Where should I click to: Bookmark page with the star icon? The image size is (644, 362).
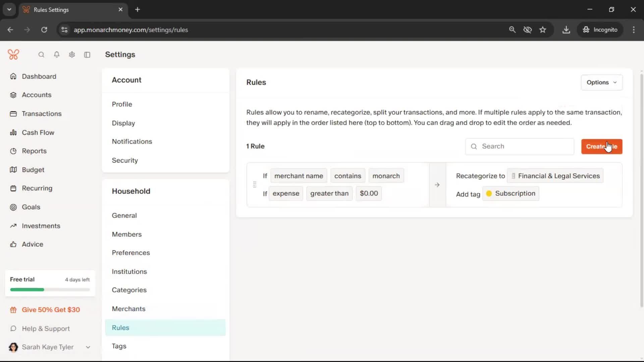[543, 30]
